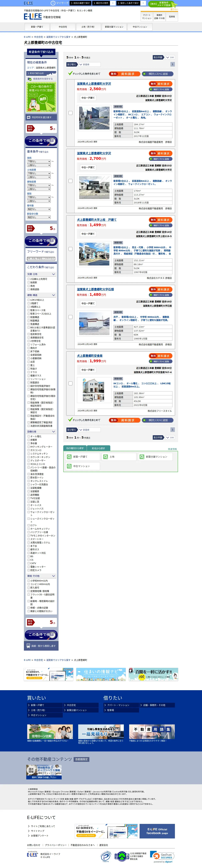Open top sort order 新着順 dropdown
The image size is (202, 868).
89,64
